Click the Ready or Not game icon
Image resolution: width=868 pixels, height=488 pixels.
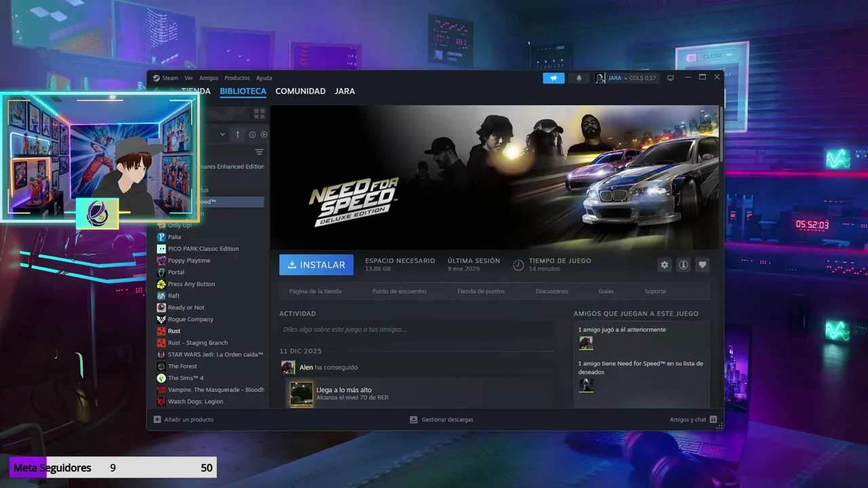coord(161,308)
